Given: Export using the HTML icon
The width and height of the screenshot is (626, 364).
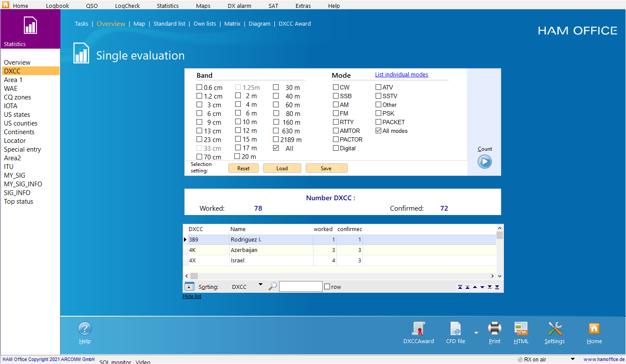Looking at the screenshot, I should click(521, 328).
